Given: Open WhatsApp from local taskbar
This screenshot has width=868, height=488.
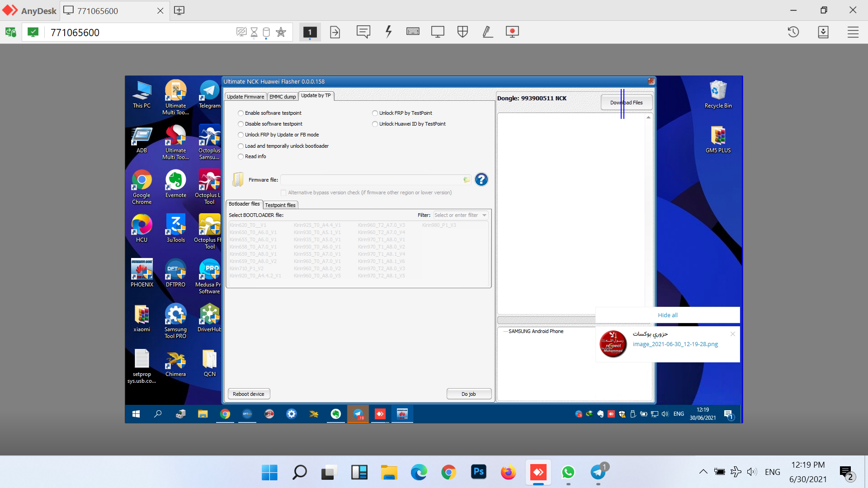Looking at the screenshot, I should [x=568, y=472].
